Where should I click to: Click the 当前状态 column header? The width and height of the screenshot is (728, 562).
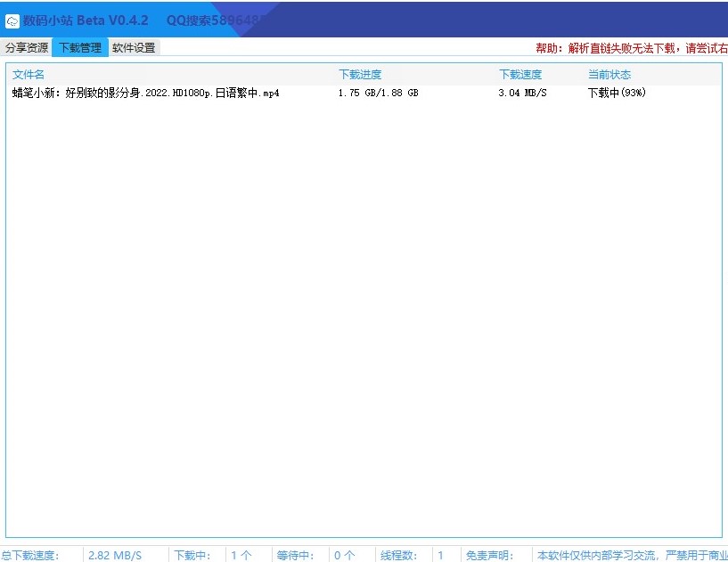tap(609, 75)
